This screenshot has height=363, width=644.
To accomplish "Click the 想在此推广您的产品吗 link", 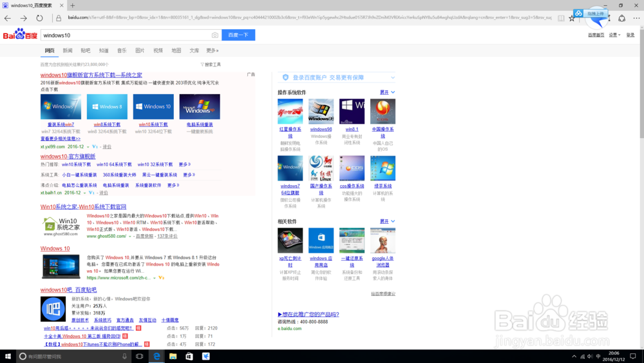I will 308,315.
